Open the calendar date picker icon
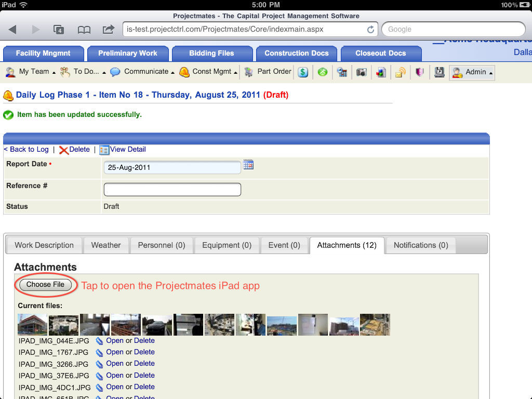532x399 pixels. tap(248, 165)
